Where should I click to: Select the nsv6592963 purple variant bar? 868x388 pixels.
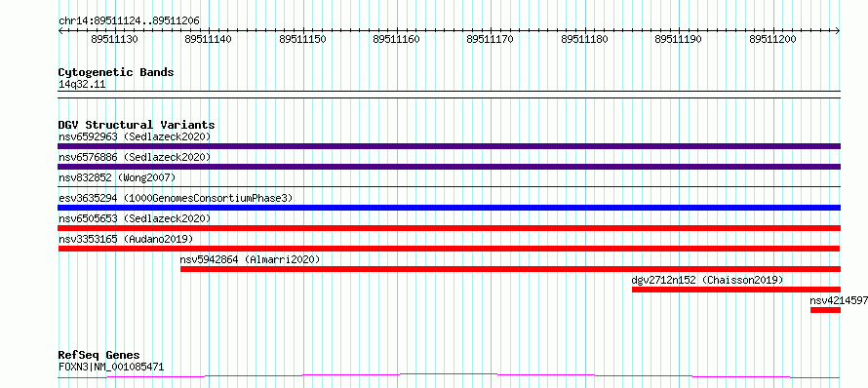tap(449, 146)
